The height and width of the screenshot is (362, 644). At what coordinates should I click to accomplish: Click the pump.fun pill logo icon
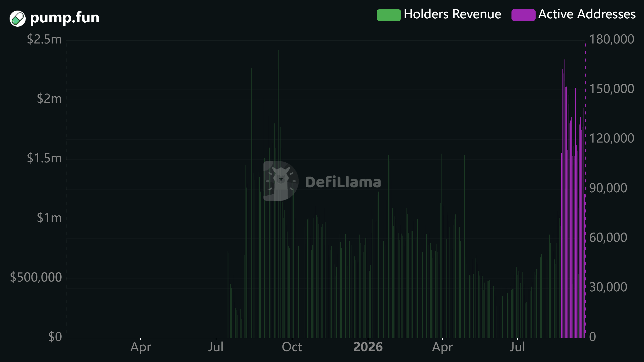(x=18, y=18)
